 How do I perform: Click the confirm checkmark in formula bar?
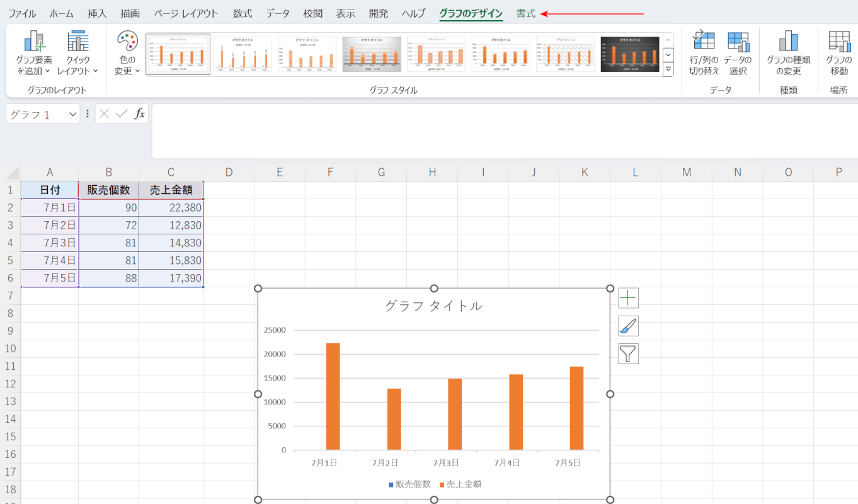tap(122, 114)
